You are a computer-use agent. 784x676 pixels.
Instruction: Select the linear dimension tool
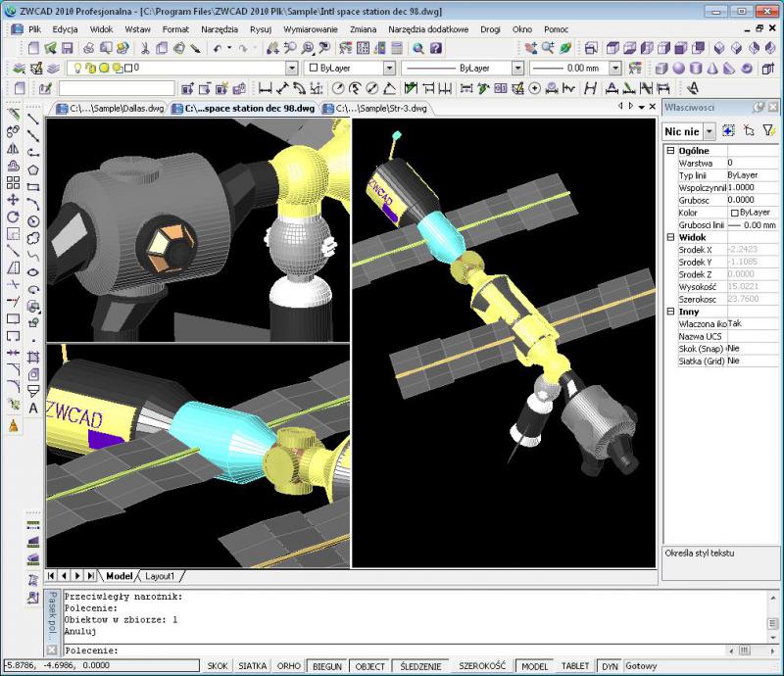click(265, 88)
